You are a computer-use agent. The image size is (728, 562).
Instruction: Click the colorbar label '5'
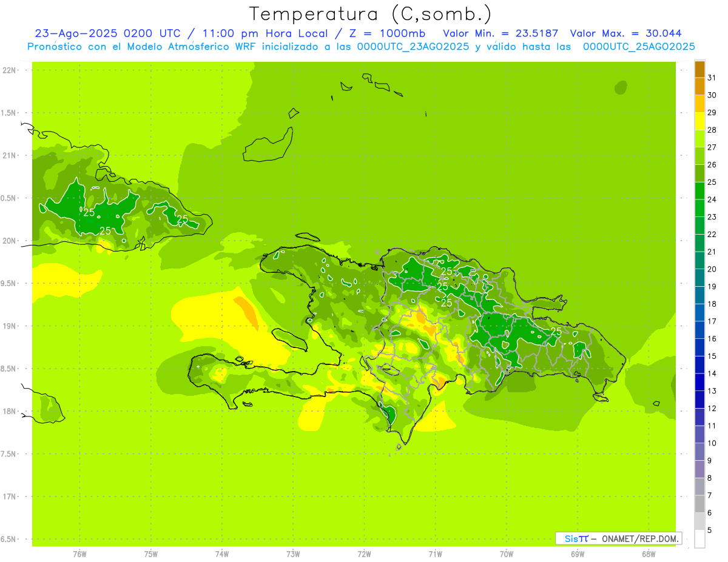(x=710, y=530)
